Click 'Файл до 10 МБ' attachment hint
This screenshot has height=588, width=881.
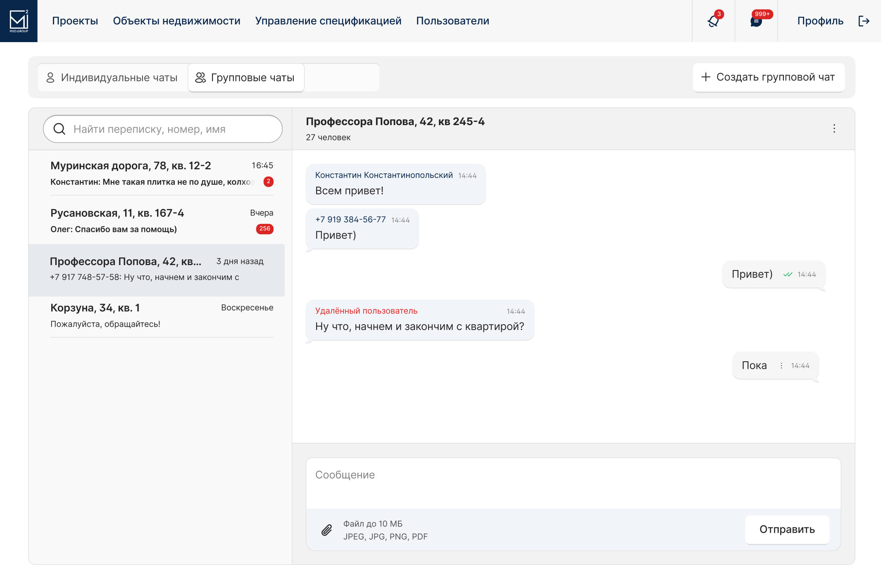[373, 524]
